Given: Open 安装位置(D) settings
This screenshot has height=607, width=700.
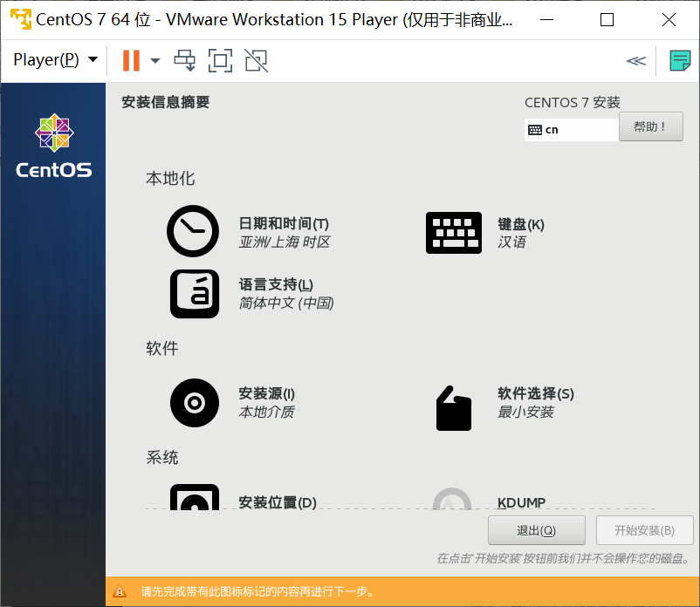Looking at the screenshot, I should tap(278, 502).
